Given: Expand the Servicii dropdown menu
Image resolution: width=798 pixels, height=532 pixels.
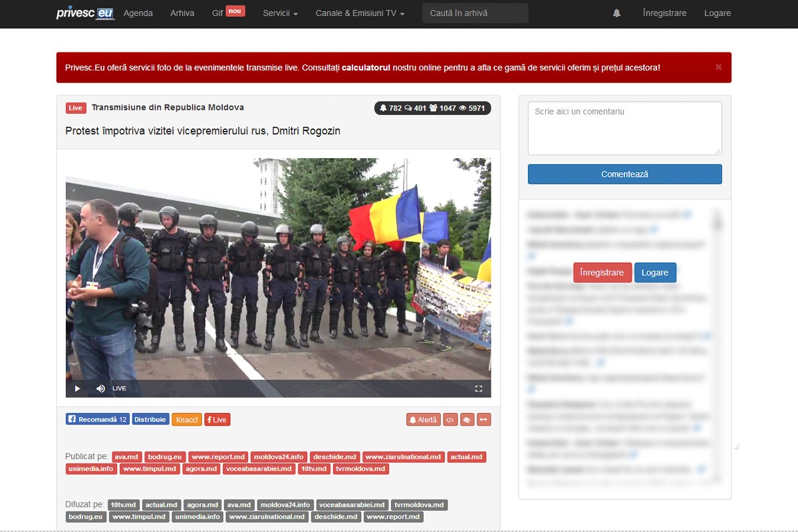Looking at the screenshot, I should (x=280, y=13).
